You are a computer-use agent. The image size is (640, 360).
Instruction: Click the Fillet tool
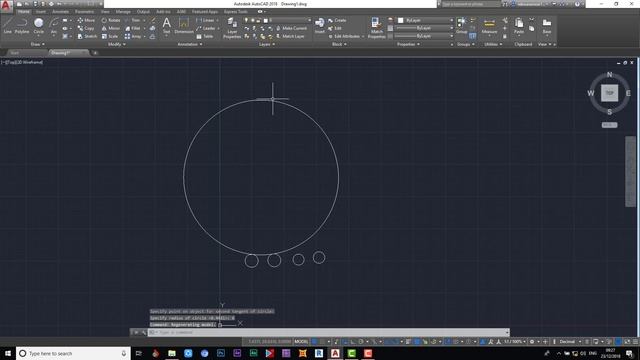pyautogui.click(x=133, y=28)
